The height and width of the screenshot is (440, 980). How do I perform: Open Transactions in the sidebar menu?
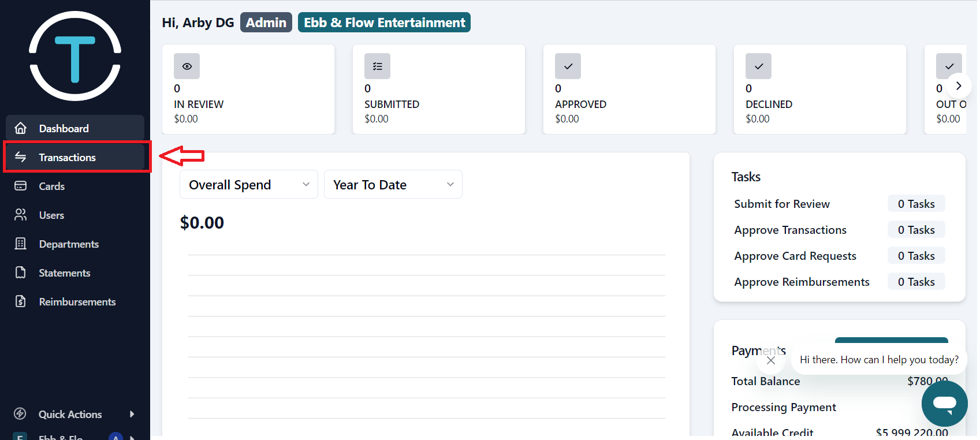coord(67,157)
